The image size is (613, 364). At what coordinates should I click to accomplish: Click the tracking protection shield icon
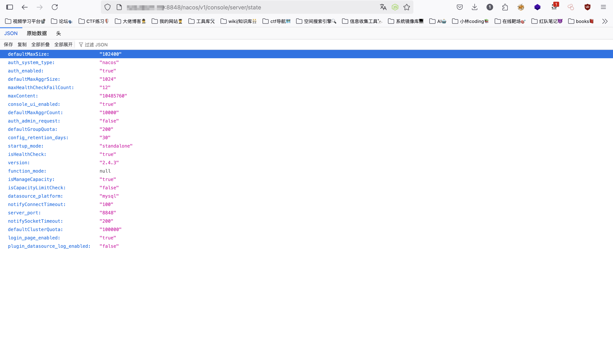point(108,7)
